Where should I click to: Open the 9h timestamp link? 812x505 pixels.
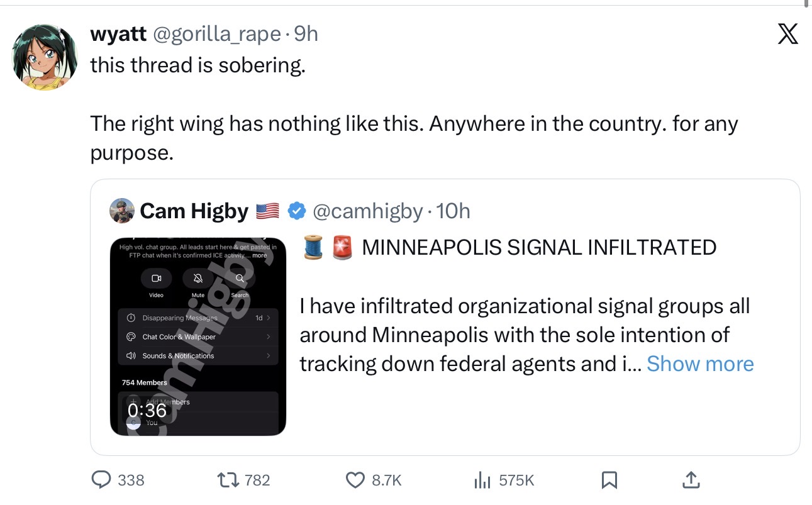306,34
